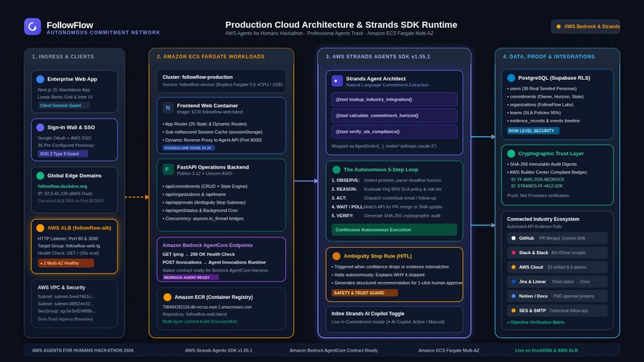Click the 4. DATA, PROOF & INTEGRATIONS header
This screenshot has height=362, width=644.
tap(549, 57)
